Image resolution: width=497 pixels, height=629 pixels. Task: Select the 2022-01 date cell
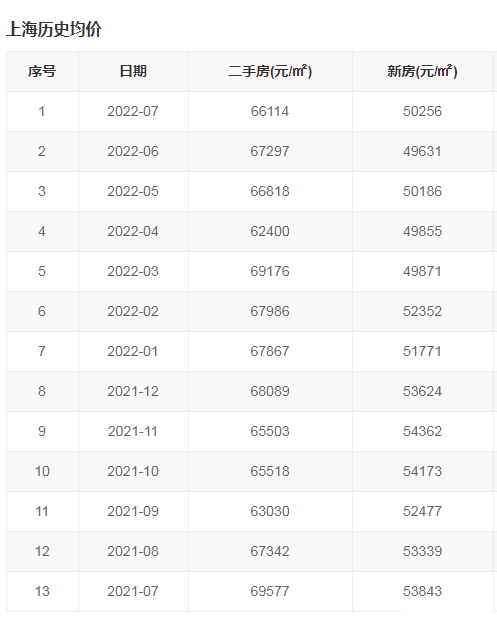pyautogui.click(x=133, y=351)
